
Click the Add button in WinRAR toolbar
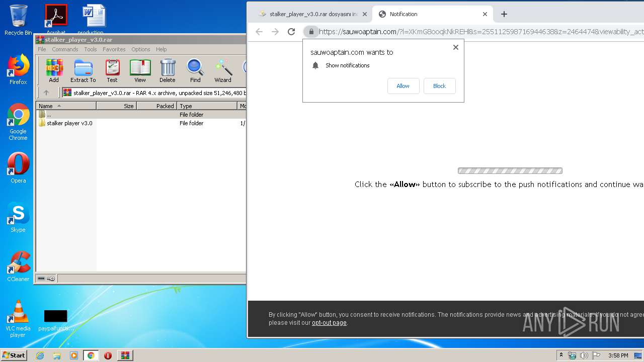(54, 71)
